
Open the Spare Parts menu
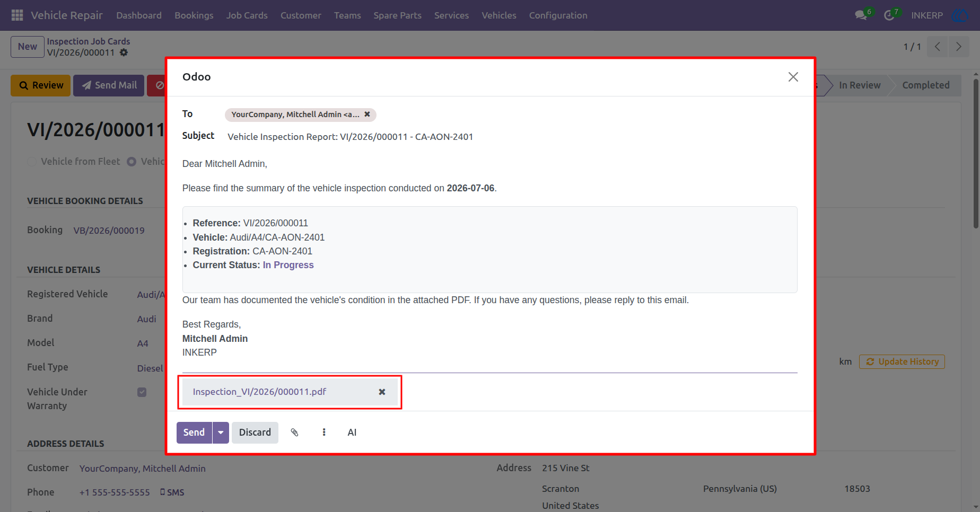click(398, 15)
